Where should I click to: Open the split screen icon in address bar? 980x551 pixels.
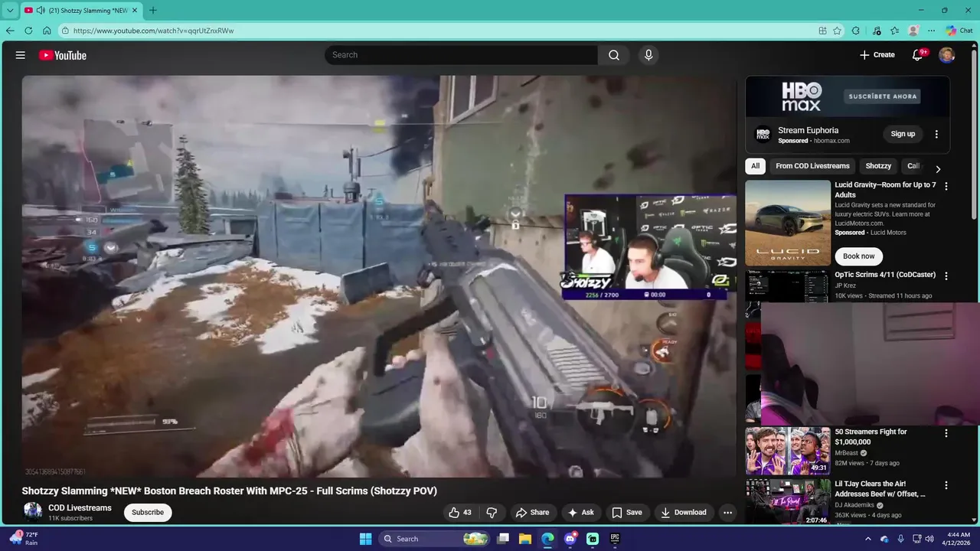coord(822,31)
